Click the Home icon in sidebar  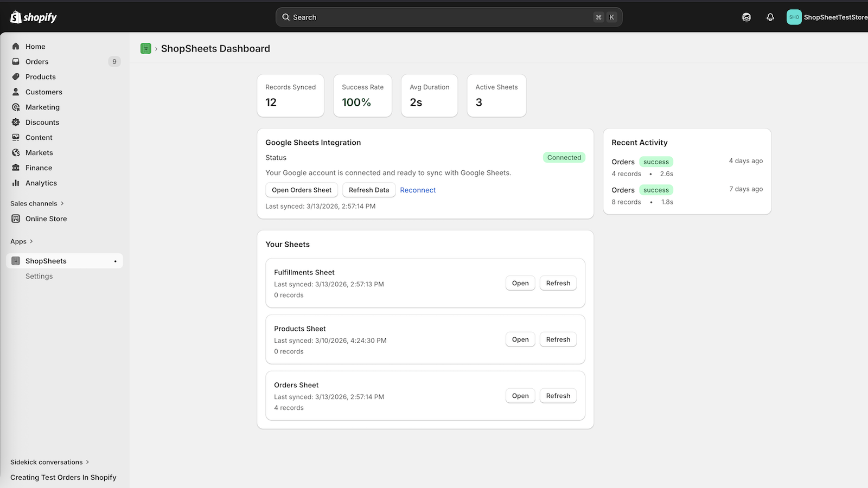point(16,47)
